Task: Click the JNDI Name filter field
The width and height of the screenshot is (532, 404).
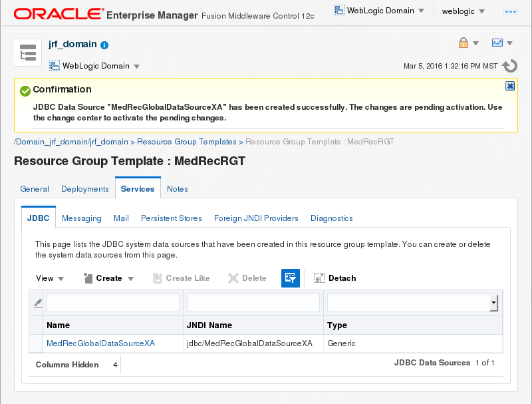Action: coord(253,303)
